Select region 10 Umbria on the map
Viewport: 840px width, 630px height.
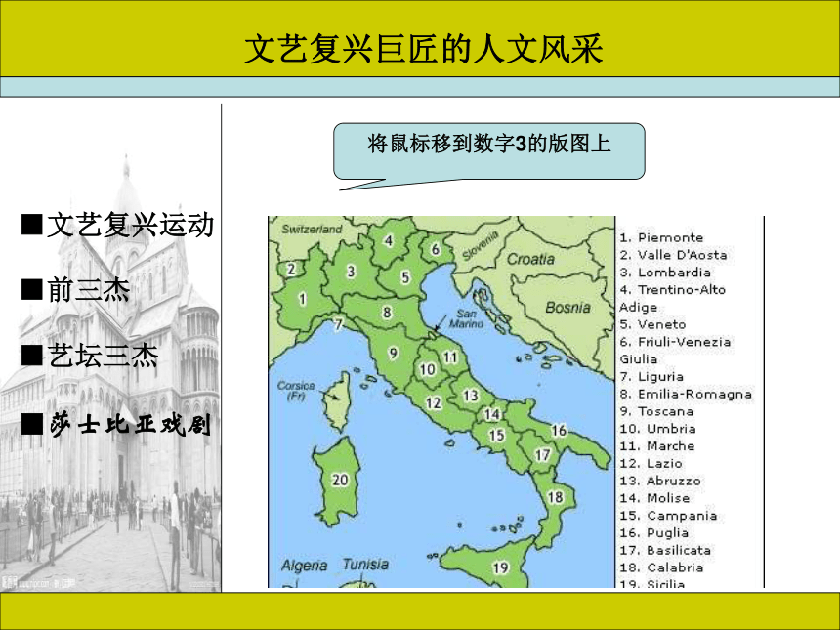pos(427,369)
